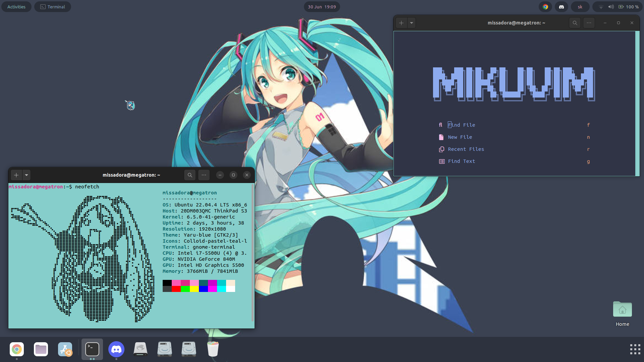Open keyboard layout indicator sk
The width and height of the screenshot is (644, 362).
[x=580, y=7]
